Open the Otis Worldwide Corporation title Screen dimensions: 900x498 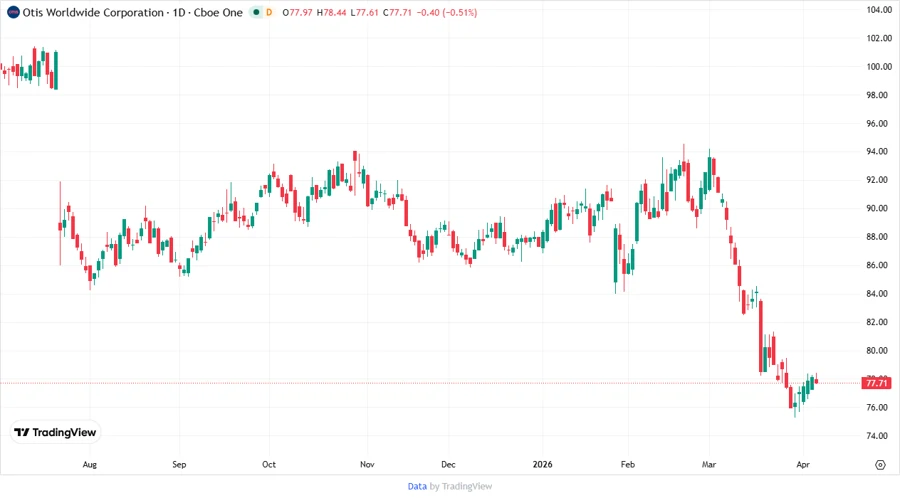tap(93, 12)
